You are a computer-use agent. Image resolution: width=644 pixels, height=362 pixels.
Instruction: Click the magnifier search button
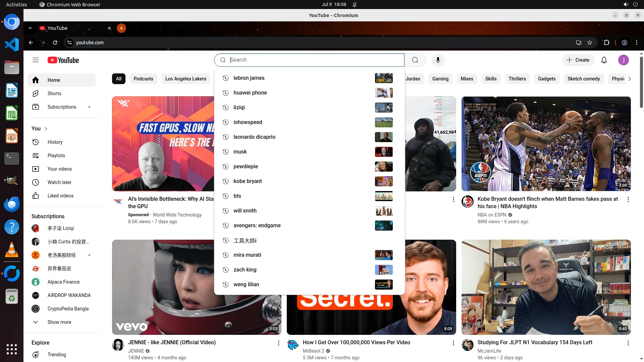click(x=415, y=60)
